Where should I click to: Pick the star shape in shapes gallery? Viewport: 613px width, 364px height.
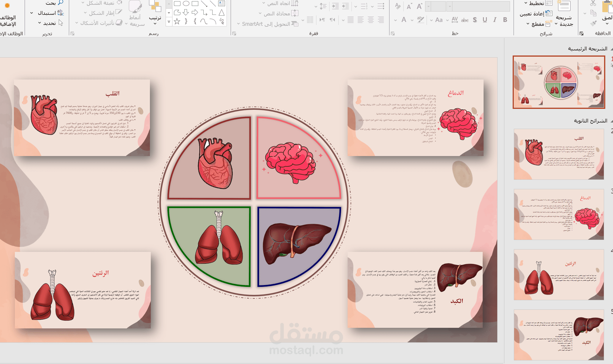[177, 21]
